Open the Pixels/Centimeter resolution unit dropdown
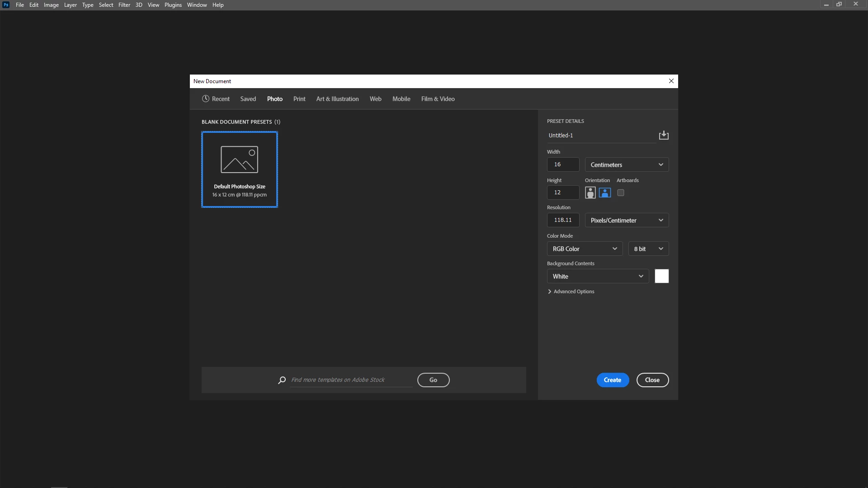The width and height of the screenshot is (868, 488). [x=626, y=220]
